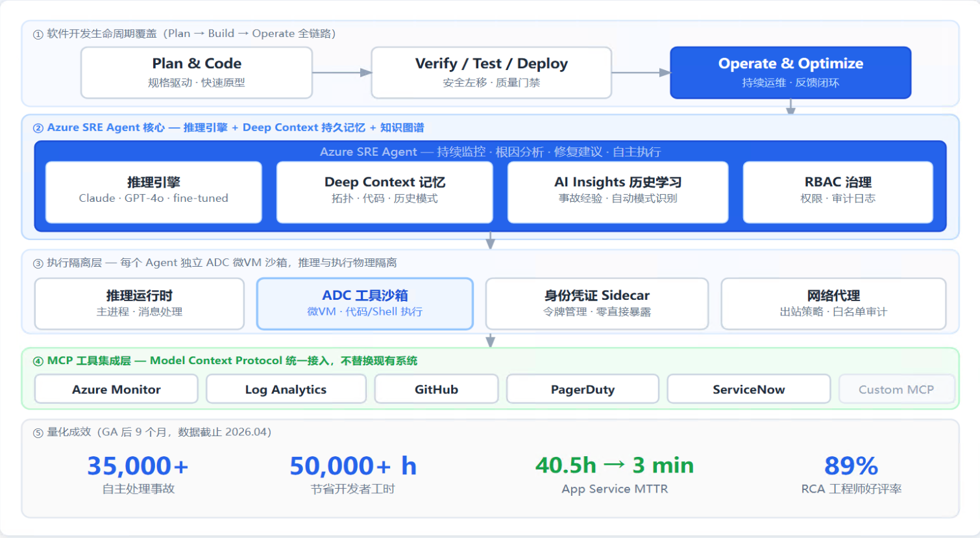
Task: Select the 微VM · 代码/Shell 执行 subtitle
Action: coord(365,312)
